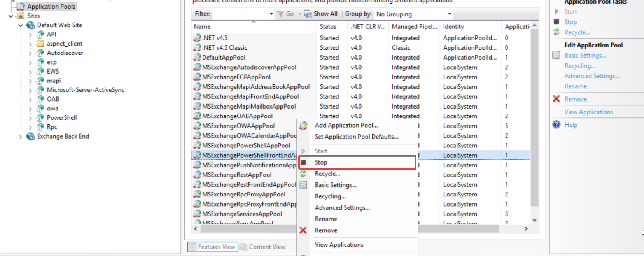
Task: Click the Recycling link in Actions pane
Action: (579, 66)
